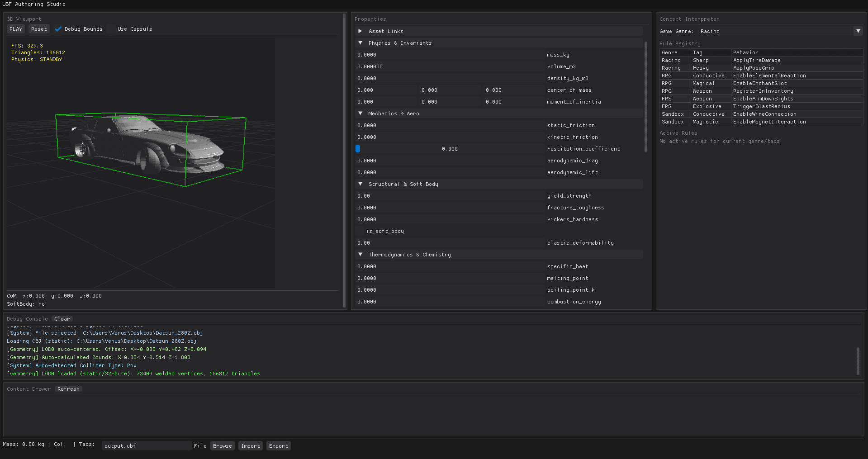Image resolution: width=868 pixels, height=459 pixels.
Task: Import the selected asset file
Action: click(x=250, y=445)
